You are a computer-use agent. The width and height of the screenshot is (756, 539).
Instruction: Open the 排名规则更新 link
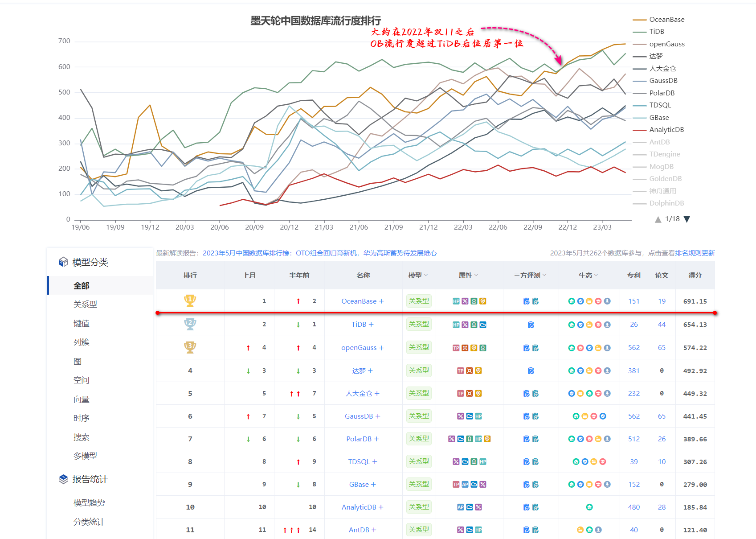coord(695,253)
